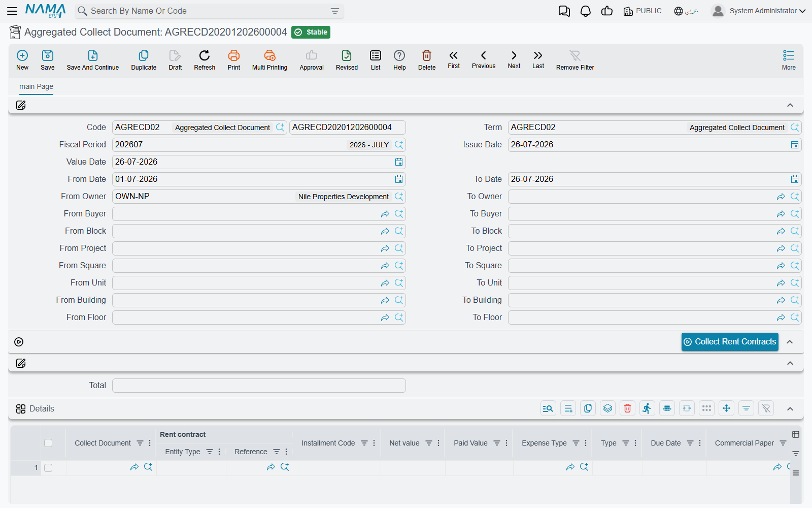Open Net value column filter
Viewport: 812px width, 508px height.
[x=429, y=443]
